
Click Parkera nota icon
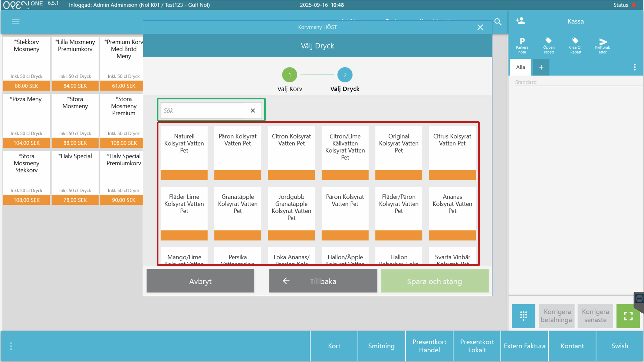click(x=522, y=45)
